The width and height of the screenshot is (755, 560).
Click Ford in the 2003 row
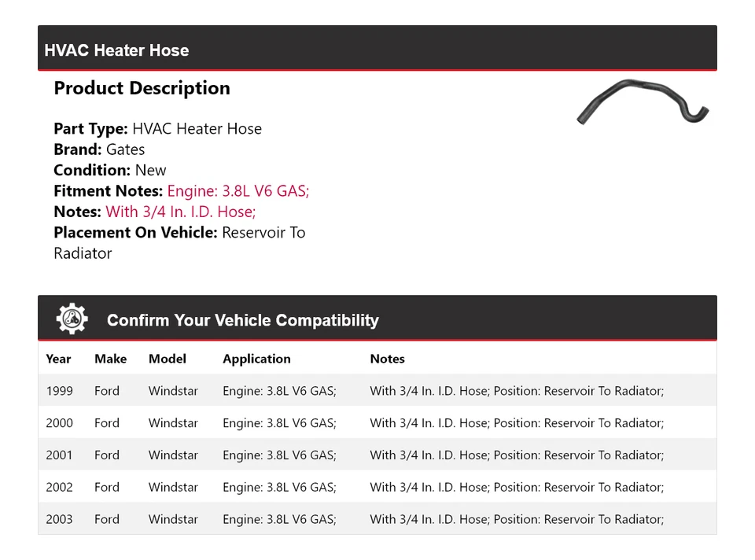[x=107, y=519]
